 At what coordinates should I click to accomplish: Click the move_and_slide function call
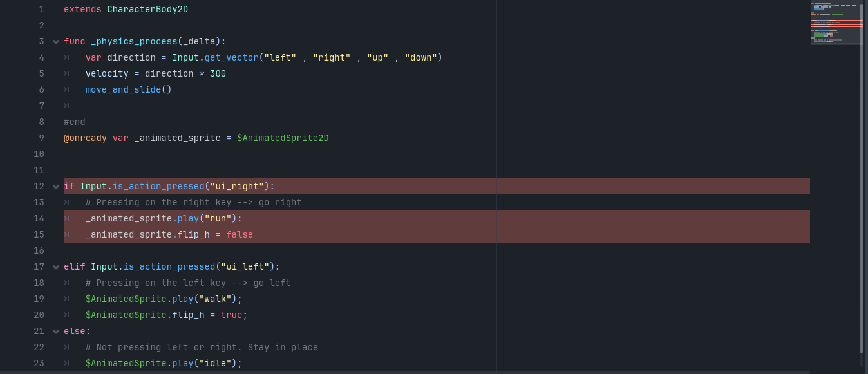coord(123,90)
